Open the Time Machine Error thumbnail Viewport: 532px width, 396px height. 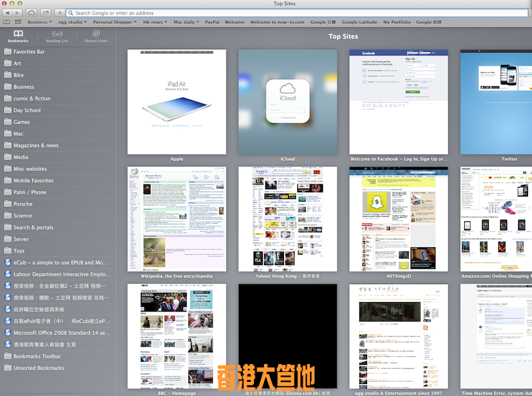point(496,336)
